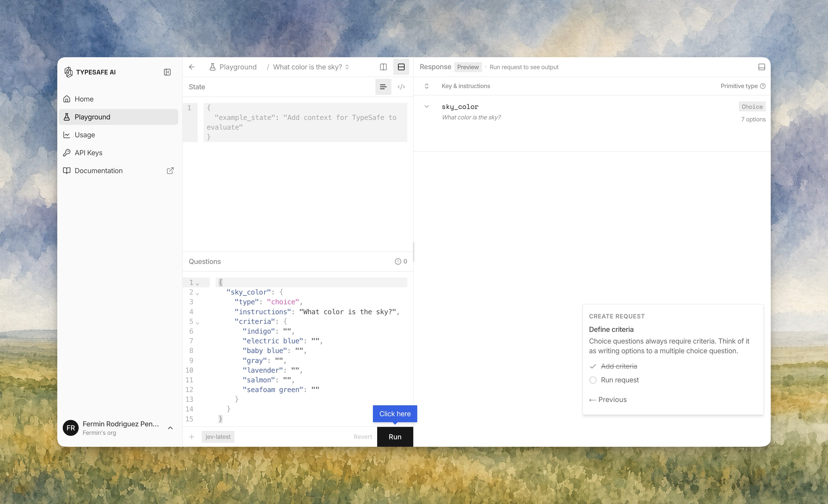Switch to stacked rows layout

401,67
